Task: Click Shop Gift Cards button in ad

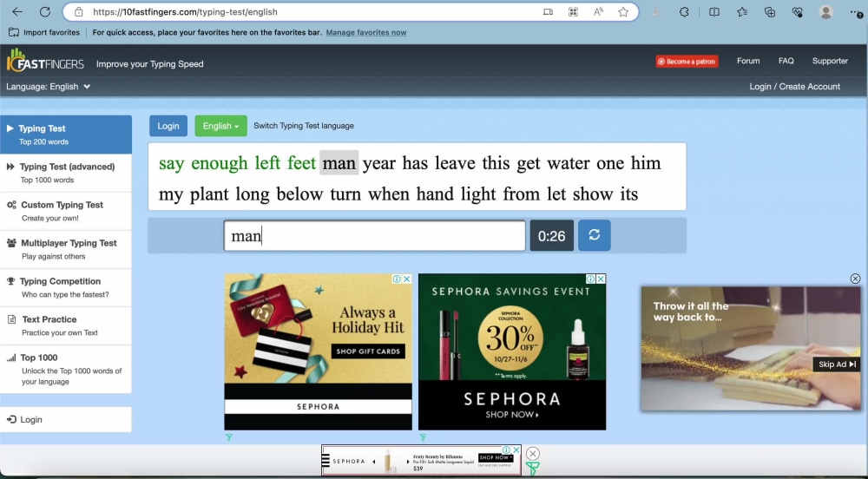Action: 368,351
